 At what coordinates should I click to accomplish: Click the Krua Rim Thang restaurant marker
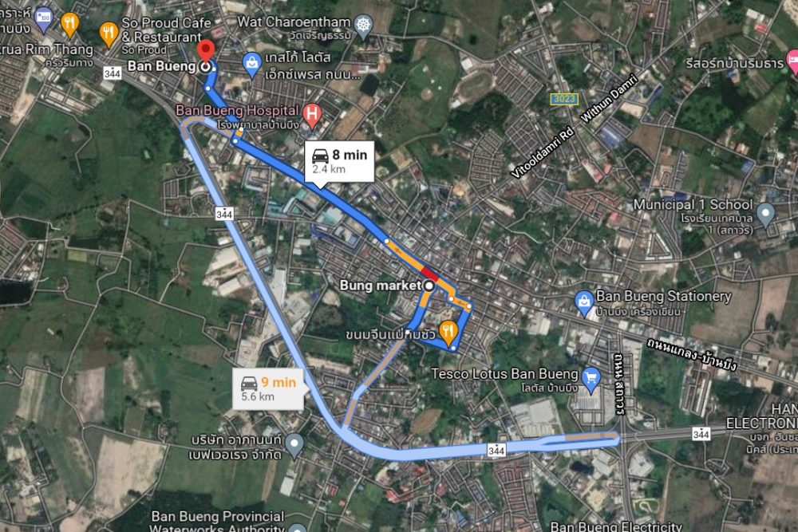click(x=69, y=24)
